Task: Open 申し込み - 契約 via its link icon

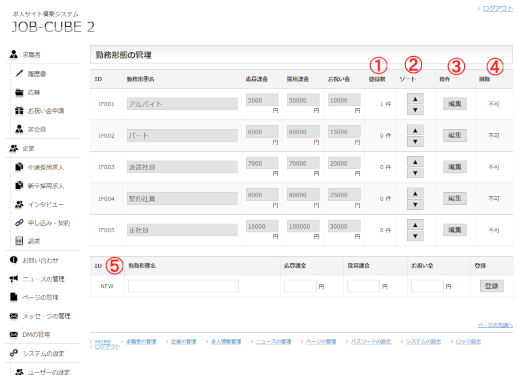Action: click(x=19, y=223)
